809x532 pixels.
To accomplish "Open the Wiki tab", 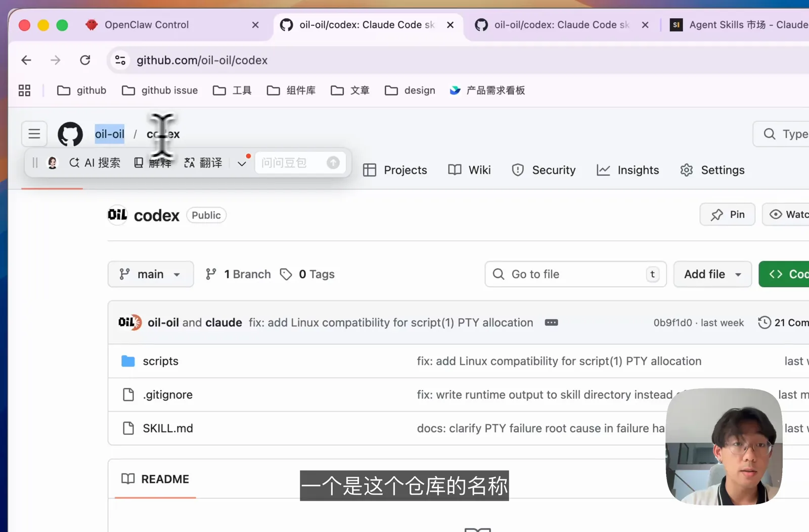I will [470, 170].
